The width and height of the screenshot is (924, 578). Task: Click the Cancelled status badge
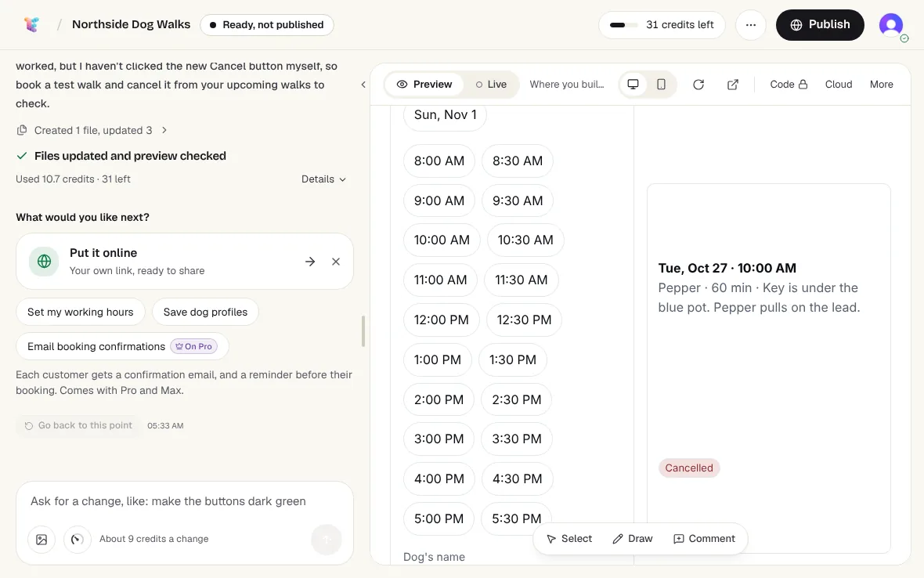click(x=689, y=468)
